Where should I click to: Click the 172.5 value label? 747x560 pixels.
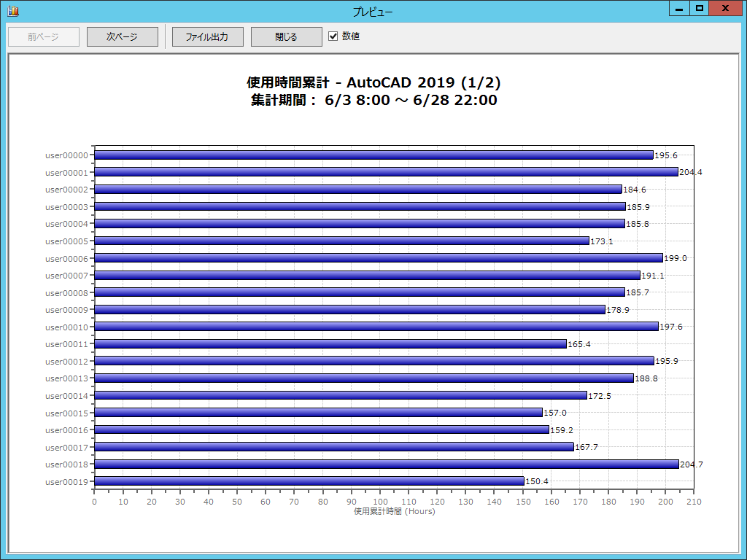[600, 396]
